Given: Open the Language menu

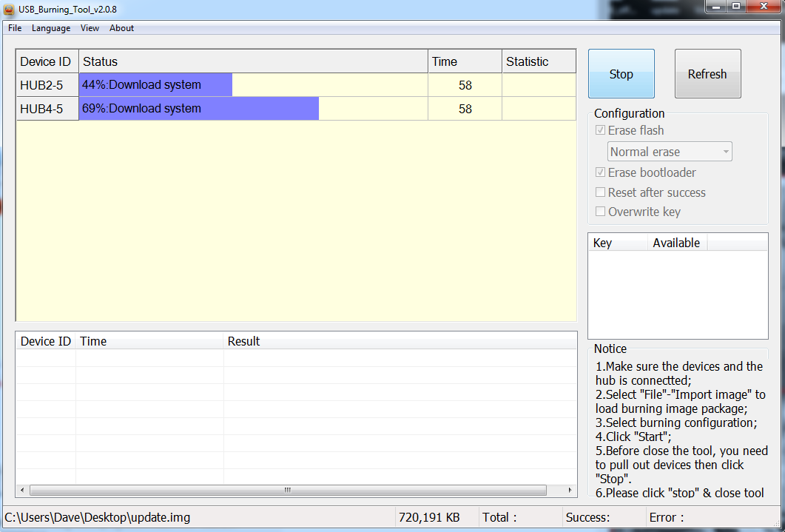Looking at the screenshot, I should [51, 28].
